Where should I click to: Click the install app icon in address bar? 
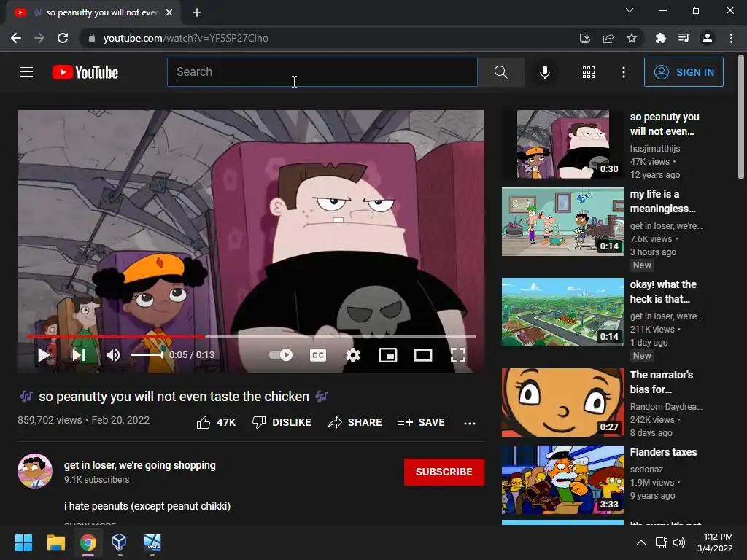tap(585, 38)
